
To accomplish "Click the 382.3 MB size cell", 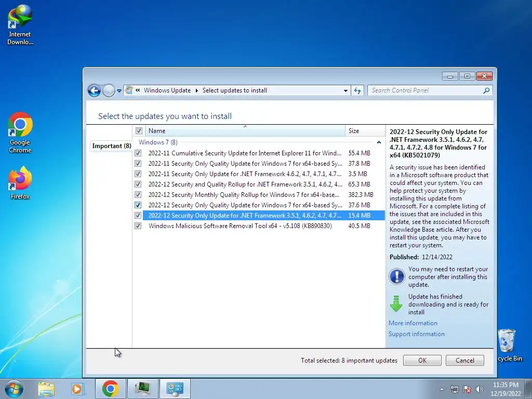I will click(361, 195).
